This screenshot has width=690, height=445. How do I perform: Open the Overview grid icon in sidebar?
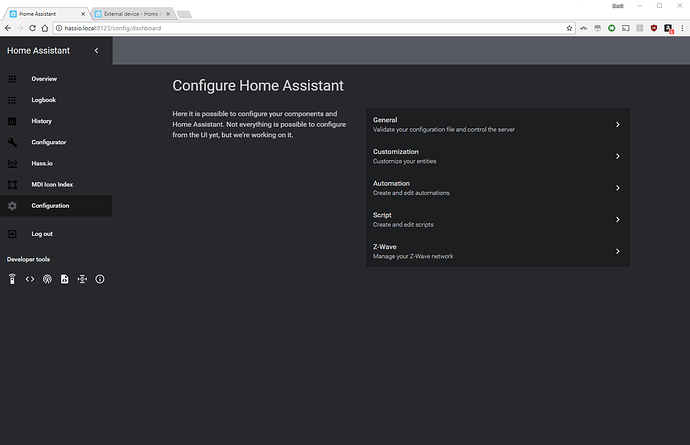click(12, 78)
